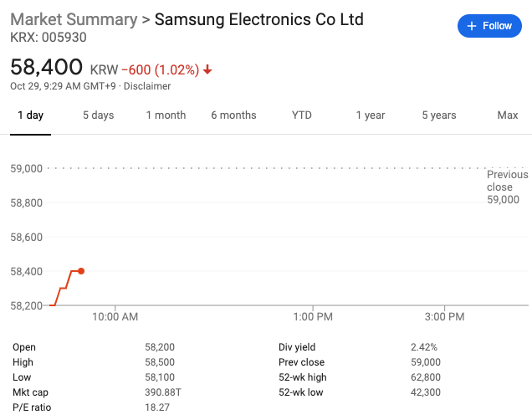This screenshot has width=532, height=420.
Task: Click the Mkt cap value 390.88T
Action: pyautogui.click(x=163, y=392)
